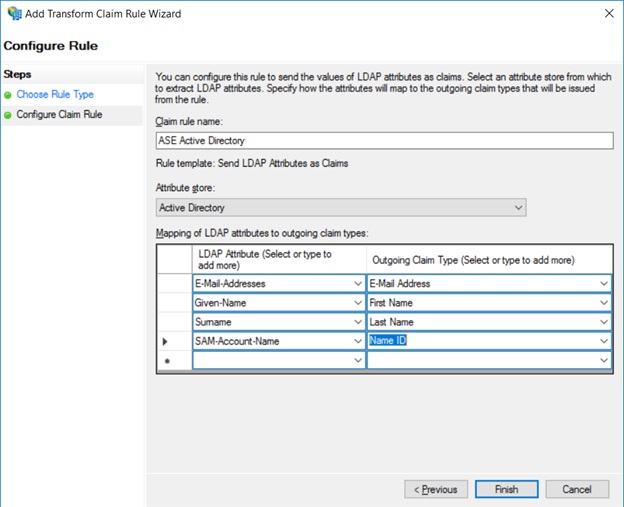Close the Add Transform Claim Rule Wizard
Screen dimensions: 624x507
click(x=609, y=14)
